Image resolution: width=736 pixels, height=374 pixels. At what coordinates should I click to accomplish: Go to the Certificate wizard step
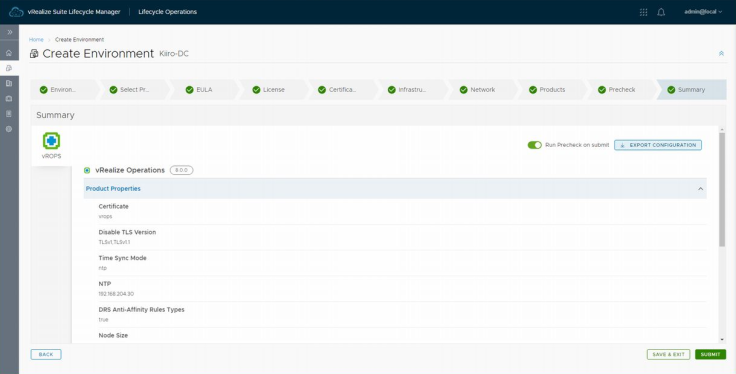click(342, 90)
